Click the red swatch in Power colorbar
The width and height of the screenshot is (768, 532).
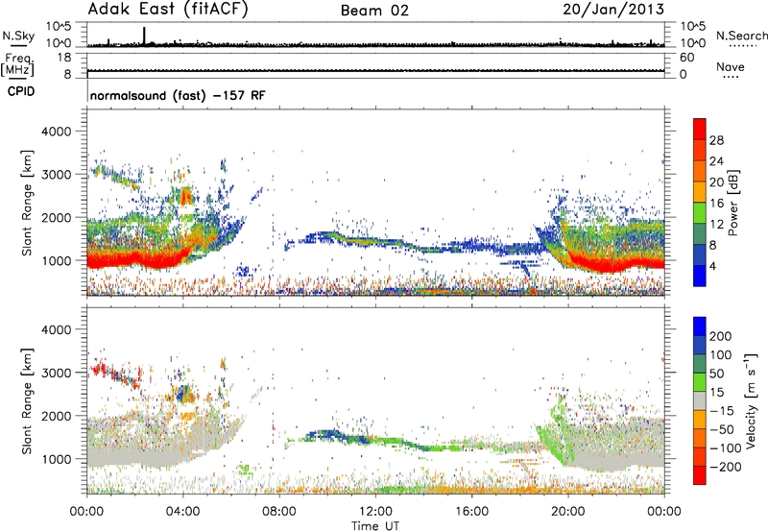pos(700,130)
